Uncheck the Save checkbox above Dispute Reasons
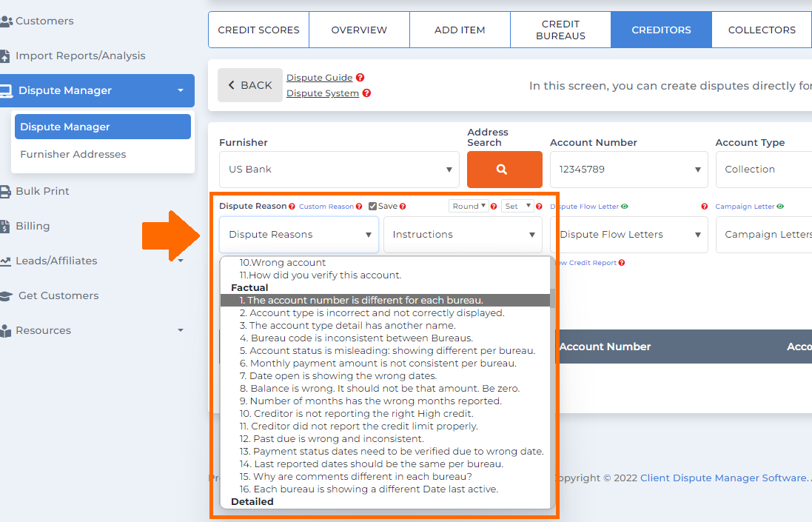 click(x=373, y=206)
